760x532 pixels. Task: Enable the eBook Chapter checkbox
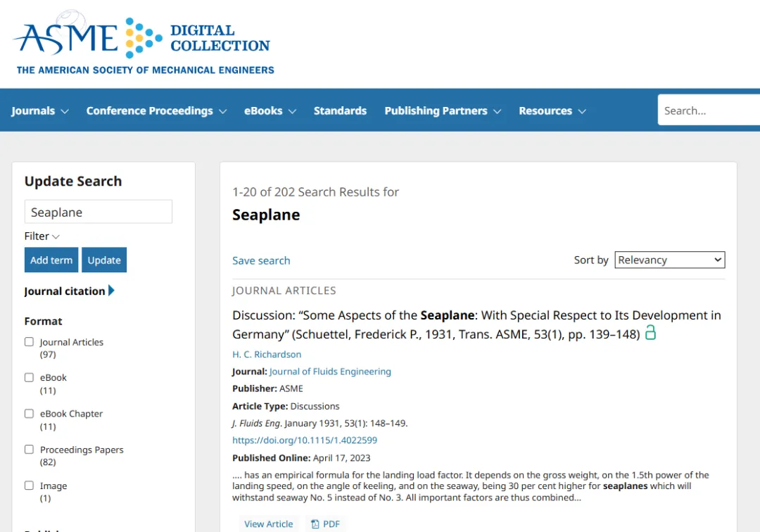(29, 414)
